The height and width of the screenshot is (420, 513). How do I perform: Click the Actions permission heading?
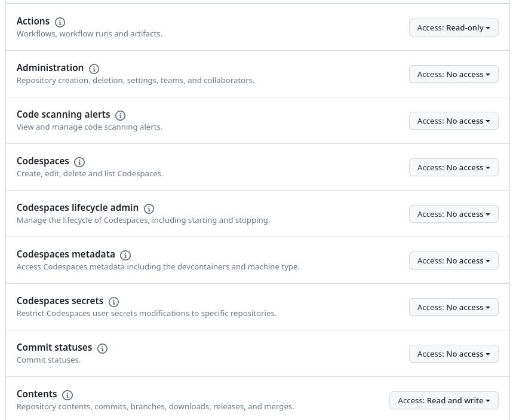tap(33, 21)
